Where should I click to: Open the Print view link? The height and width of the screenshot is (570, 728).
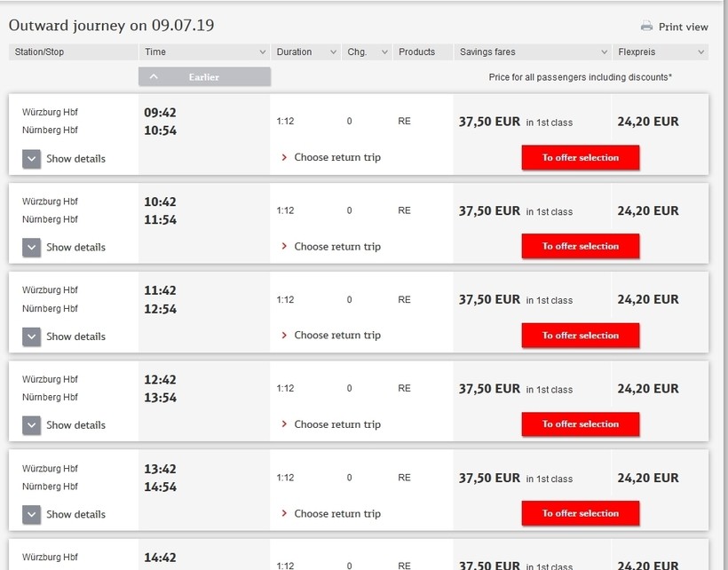pos(683,27)
